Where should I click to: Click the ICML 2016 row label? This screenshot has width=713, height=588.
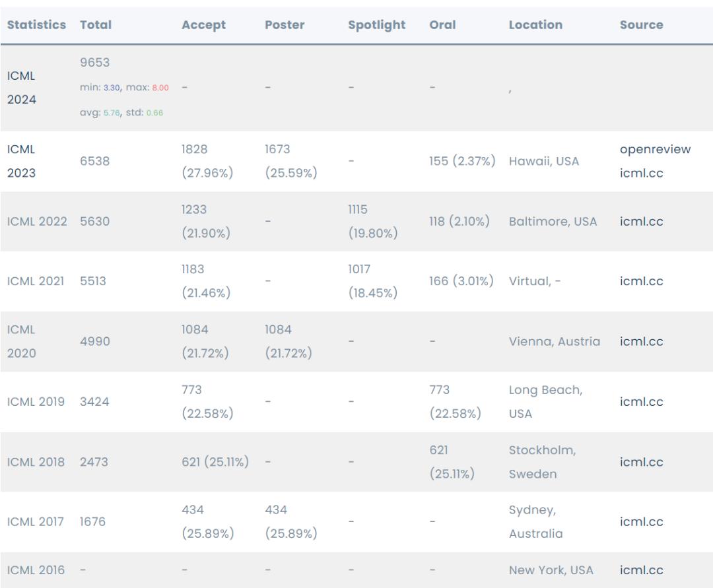tap(36, 570)
